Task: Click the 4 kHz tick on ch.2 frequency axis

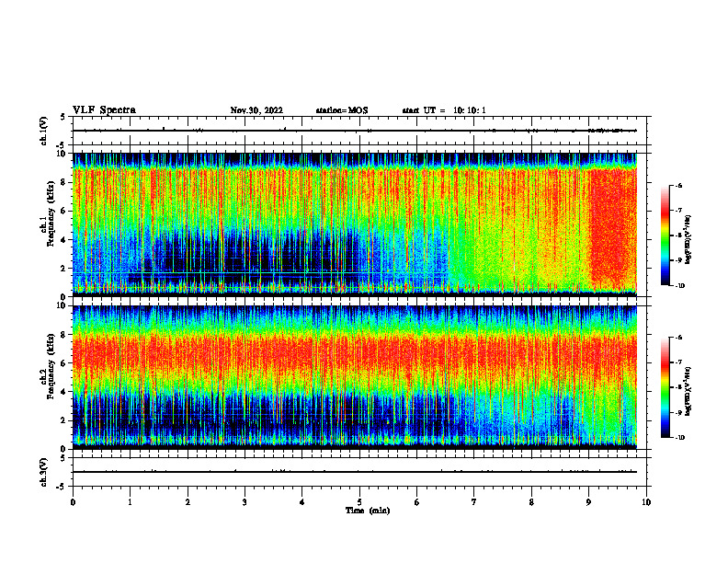Action: tap(63, 392)
